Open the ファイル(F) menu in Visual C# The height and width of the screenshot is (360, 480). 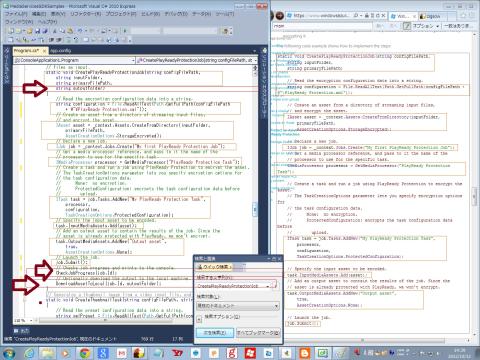point(16,14)
